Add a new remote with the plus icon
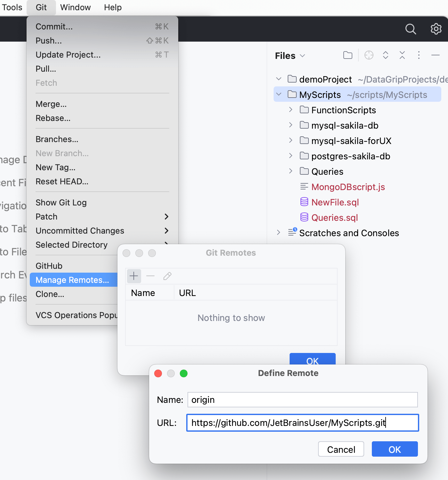The width and height of the screenshot is (448, 480). [134, 276]
